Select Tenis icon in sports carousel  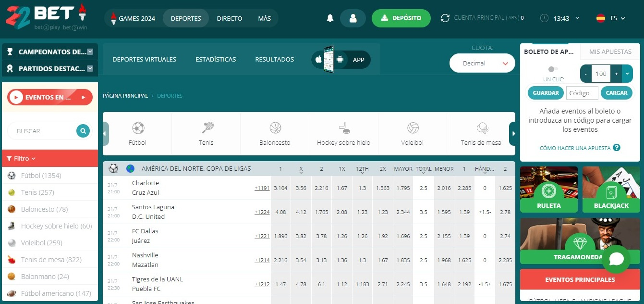[x=207, y=128]
